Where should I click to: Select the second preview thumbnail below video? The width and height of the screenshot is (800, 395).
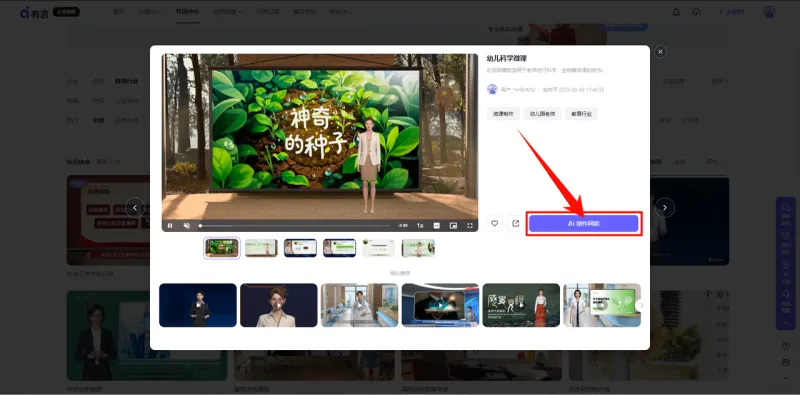261,248
